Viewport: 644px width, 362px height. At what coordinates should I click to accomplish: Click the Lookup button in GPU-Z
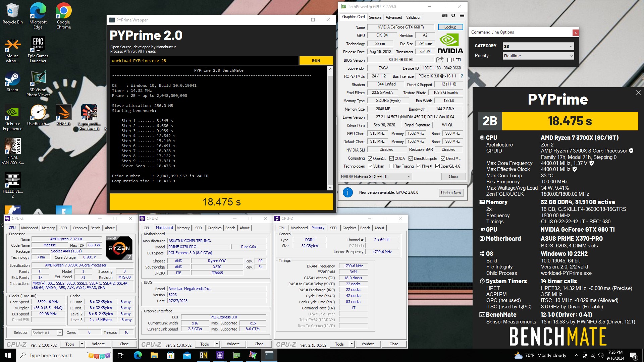click(x=450, y=27)
